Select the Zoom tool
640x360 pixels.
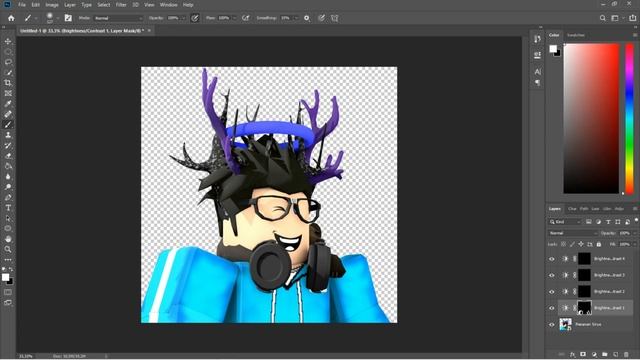click(8, 249)
